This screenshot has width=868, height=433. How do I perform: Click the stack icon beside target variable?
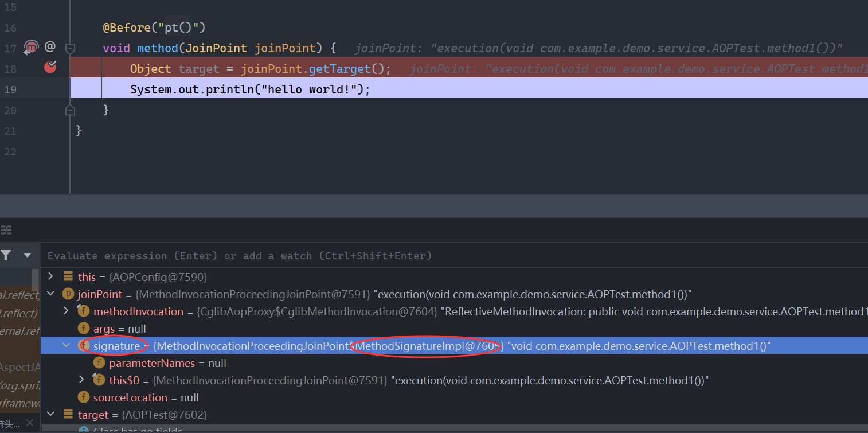(x=68, y=415)
